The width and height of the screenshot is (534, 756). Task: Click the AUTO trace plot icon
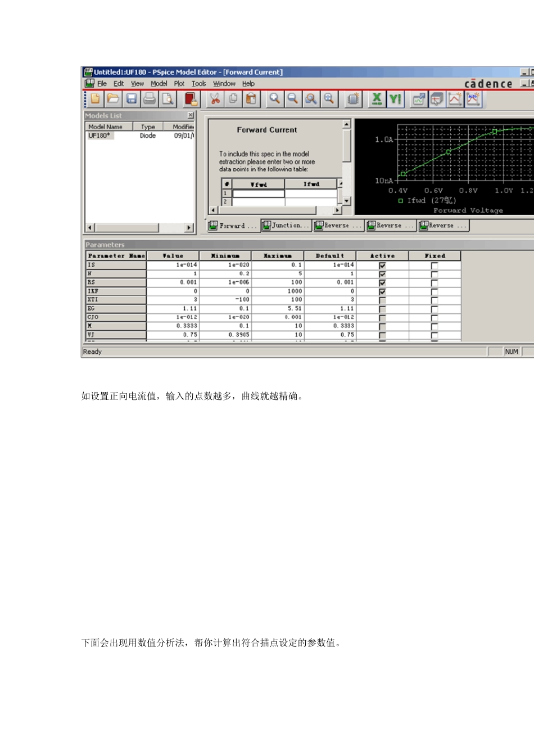tap(473, 99)
